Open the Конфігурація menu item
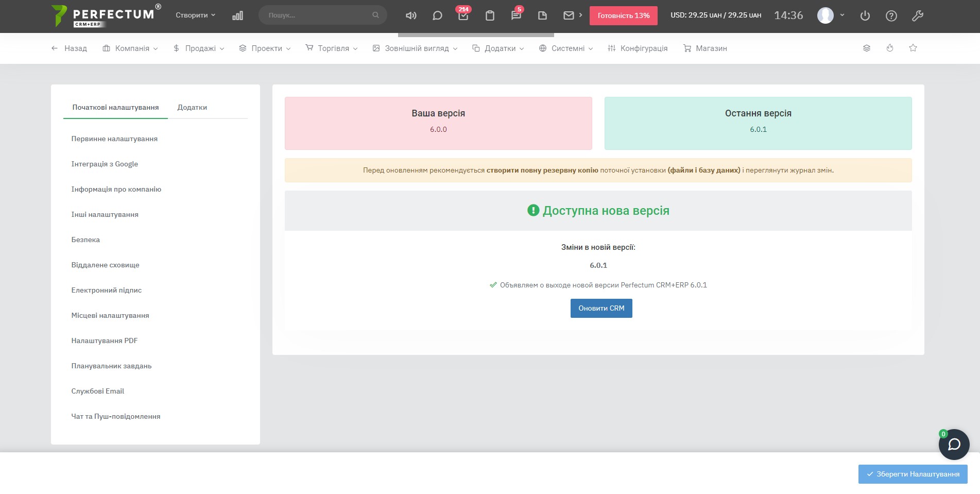Viewport: 980px width, 494px height. (638, 48)
